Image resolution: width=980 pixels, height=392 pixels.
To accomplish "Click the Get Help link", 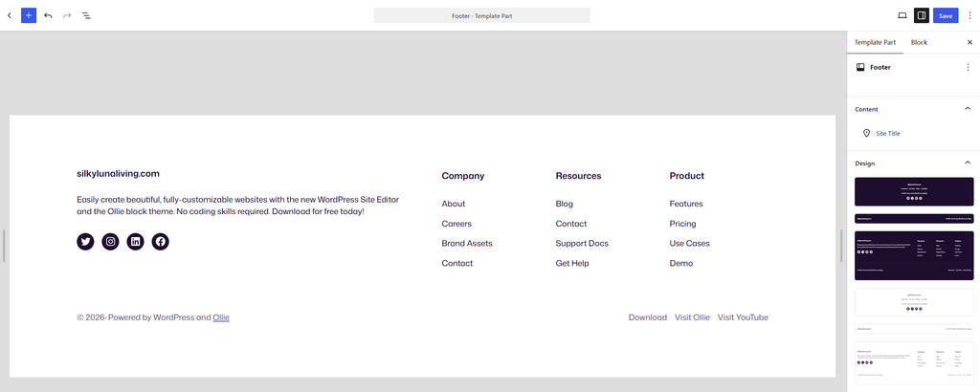I will tap(572, 264).
